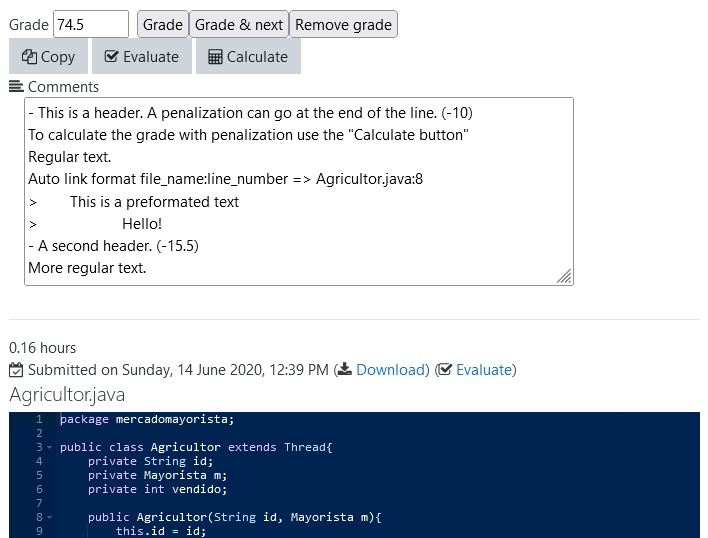Click the Grade button
The width and height of the screenshot is (708, 538).
tap(163, 24)
